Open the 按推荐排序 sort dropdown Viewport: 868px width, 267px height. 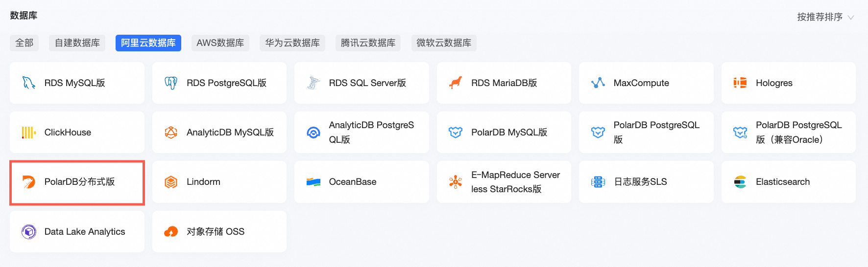825,17
